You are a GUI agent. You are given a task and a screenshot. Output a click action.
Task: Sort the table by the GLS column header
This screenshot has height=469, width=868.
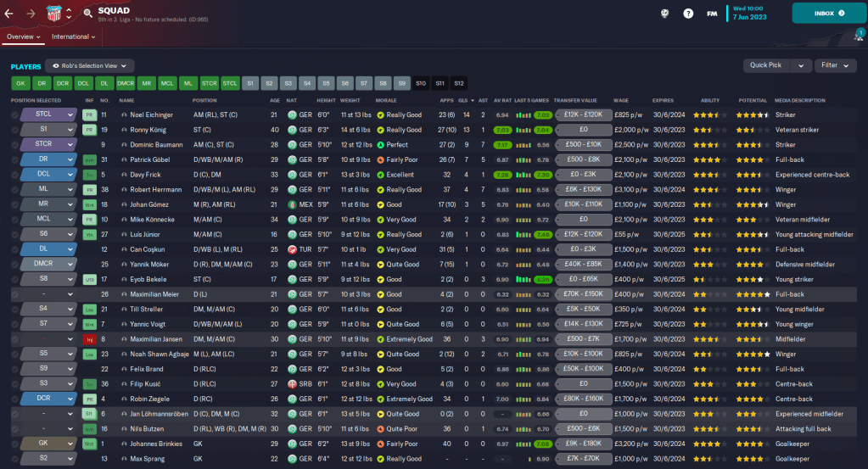coord(463,100)
